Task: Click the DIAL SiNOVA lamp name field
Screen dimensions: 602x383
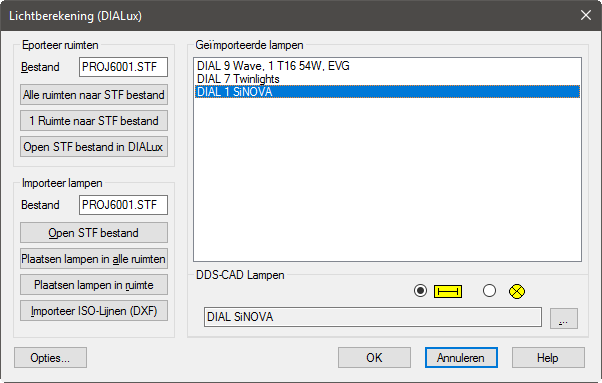Action: (373, 317)
